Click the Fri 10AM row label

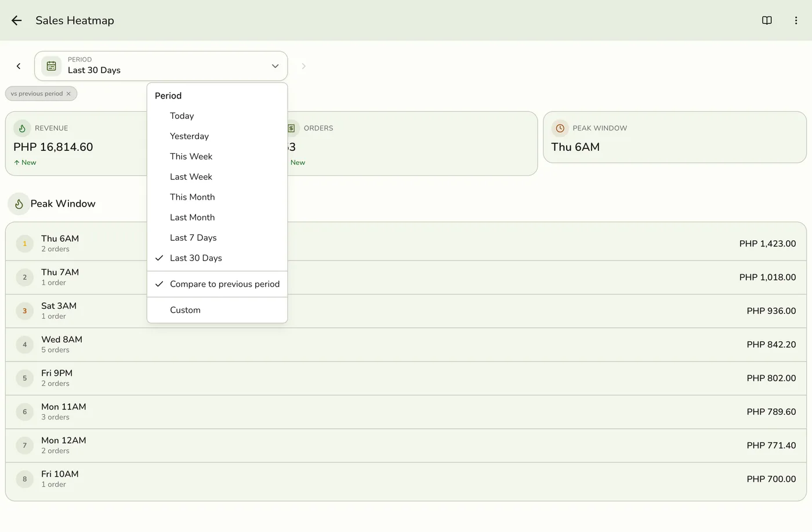pyautogui.click(x=60, y=474)
